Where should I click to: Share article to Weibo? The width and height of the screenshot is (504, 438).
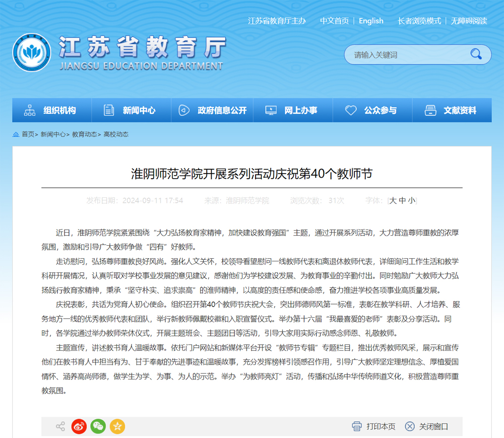pos(79,426)
